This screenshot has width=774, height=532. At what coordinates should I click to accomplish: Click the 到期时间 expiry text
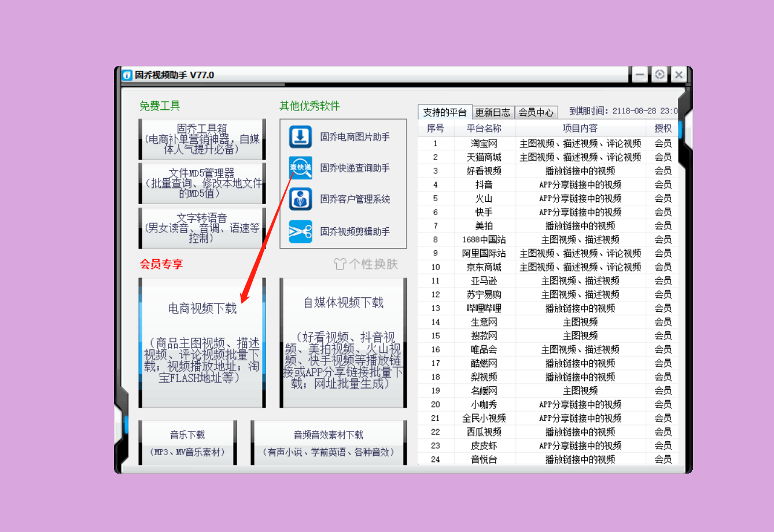[623, 111]
